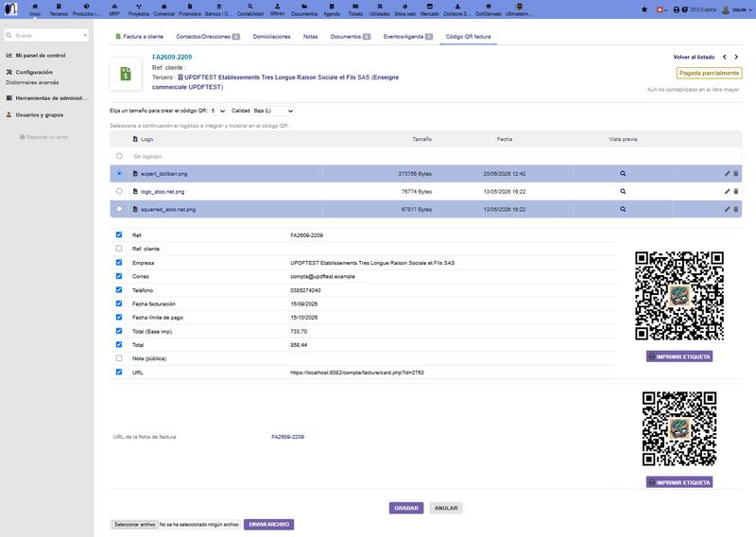756x537 pixels.
Task: Switch to Eventos/Agenda tab
Action: pyautogui.click(x=408, y=37)
